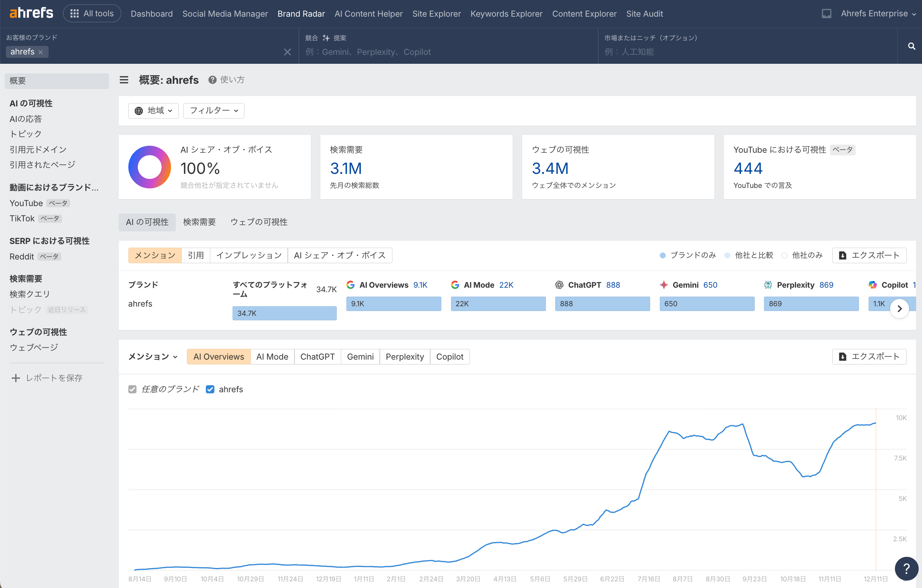The width and height of the screenshot is (922, 588).
Task: Toggle the 任意のブランド checkbox
Action: 132,389
